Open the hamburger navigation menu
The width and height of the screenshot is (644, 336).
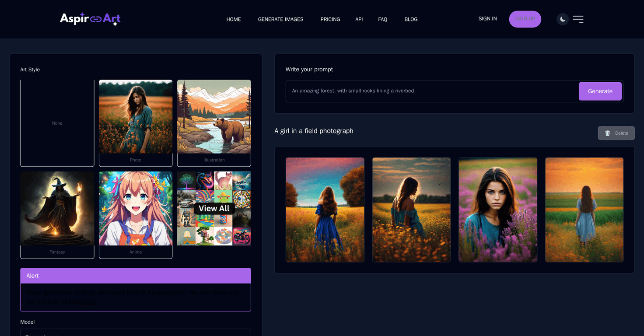(578, 19)
